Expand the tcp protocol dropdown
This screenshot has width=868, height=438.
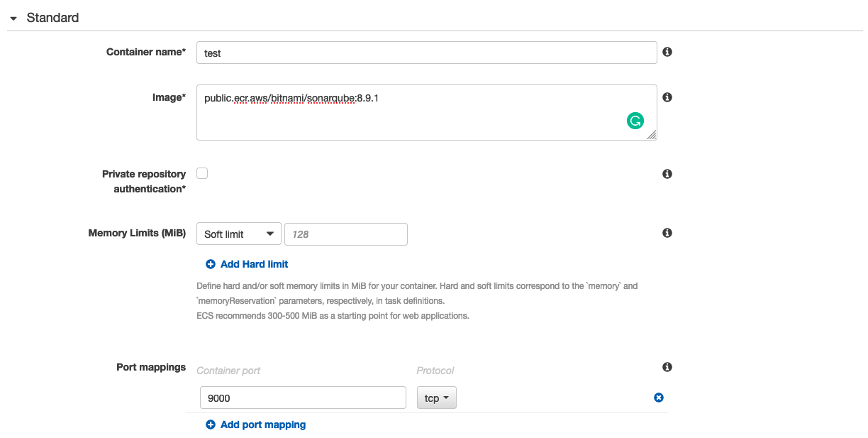pyautogui.click(x=436, y=398)
